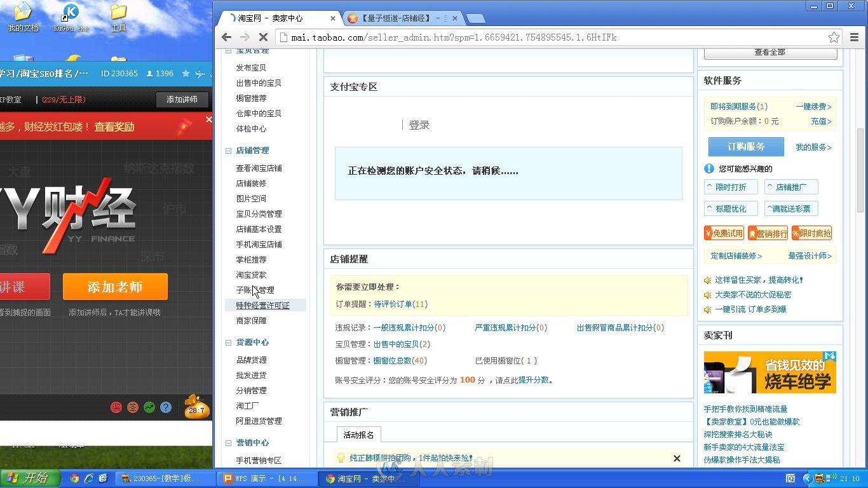Open a new browser tab
The width and height of the screenshot is (868, 488).
click(476, 18)
